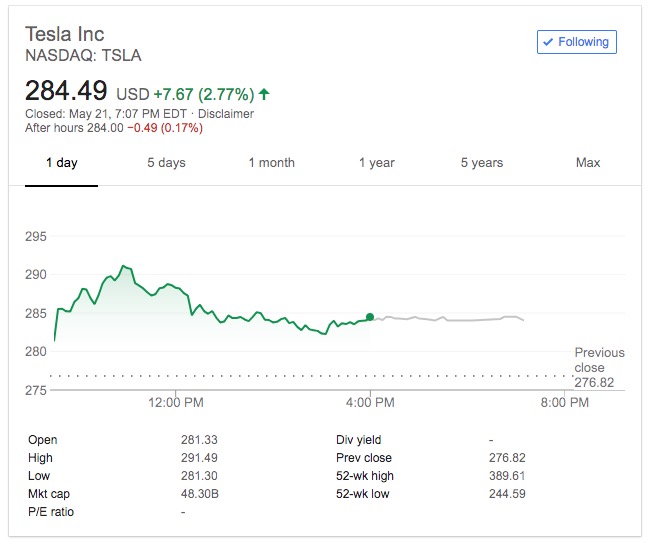Open the 1 month chart tab
This screenshot has width=648, height=544.
coord(271,163)
